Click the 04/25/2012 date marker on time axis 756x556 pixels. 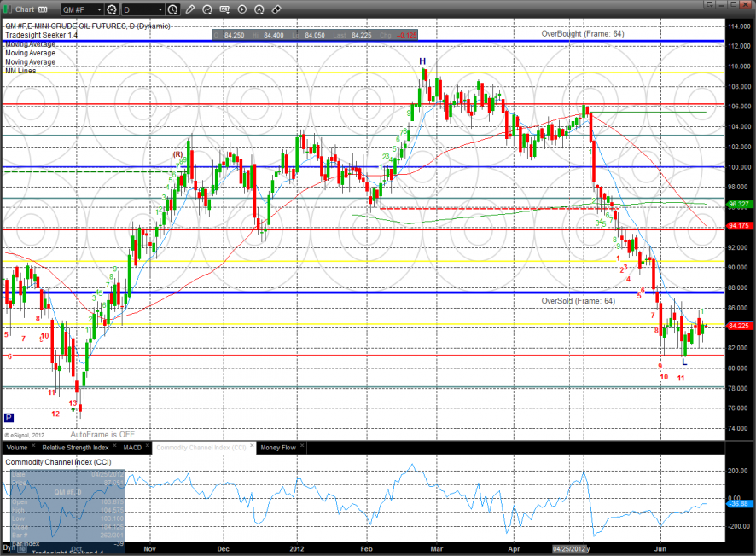coord(567,548)
